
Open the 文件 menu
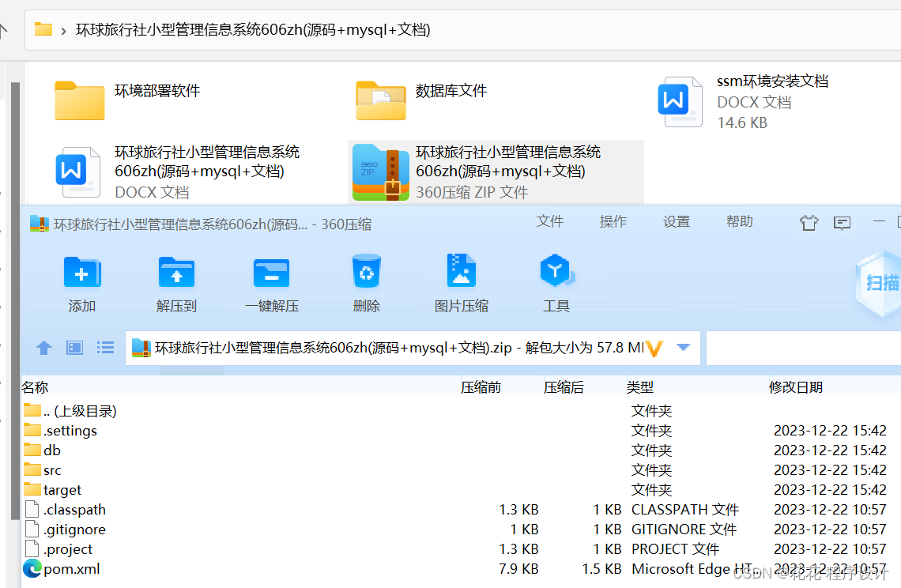[550, 221]
